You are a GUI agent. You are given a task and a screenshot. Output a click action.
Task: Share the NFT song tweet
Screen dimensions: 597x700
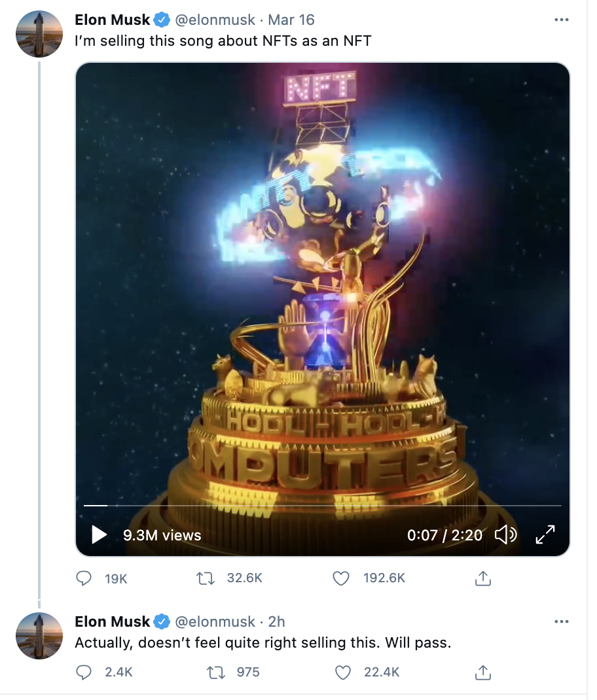482,578
